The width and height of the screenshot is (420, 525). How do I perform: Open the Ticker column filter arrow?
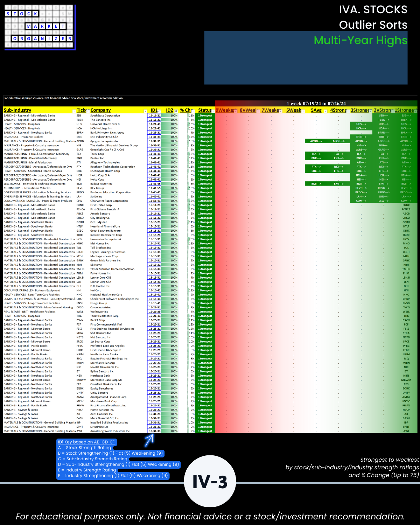pos(88,111)
